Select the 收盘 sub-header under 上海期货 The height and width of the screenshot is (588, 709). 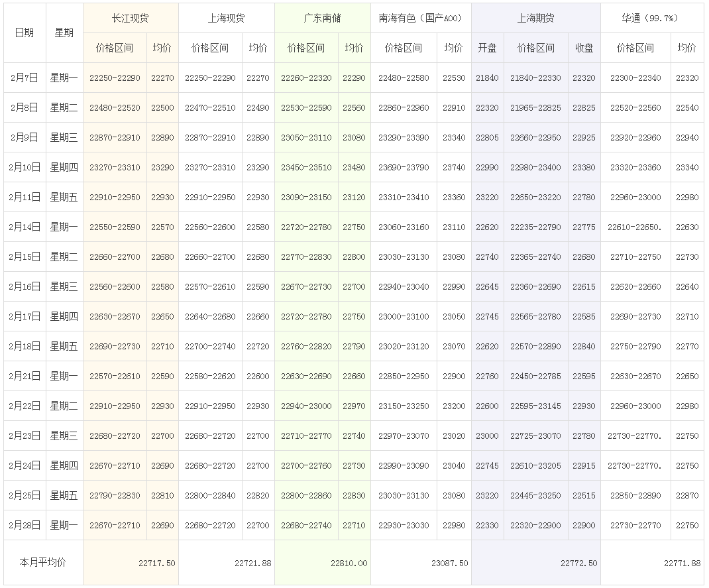click(584, 48)
